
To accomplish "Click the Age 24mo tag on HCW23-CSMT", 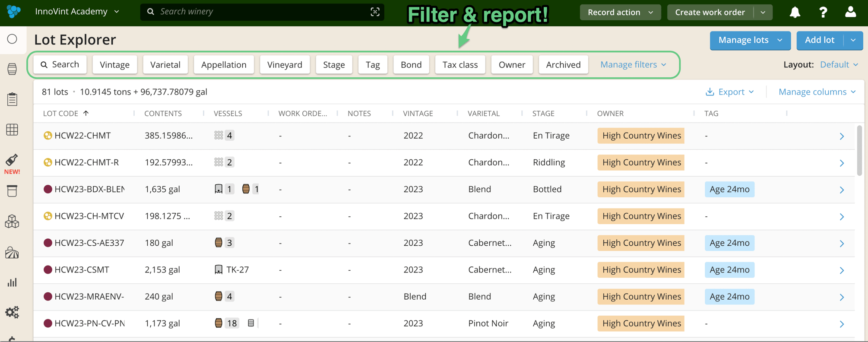I will [x=729, y=269].
